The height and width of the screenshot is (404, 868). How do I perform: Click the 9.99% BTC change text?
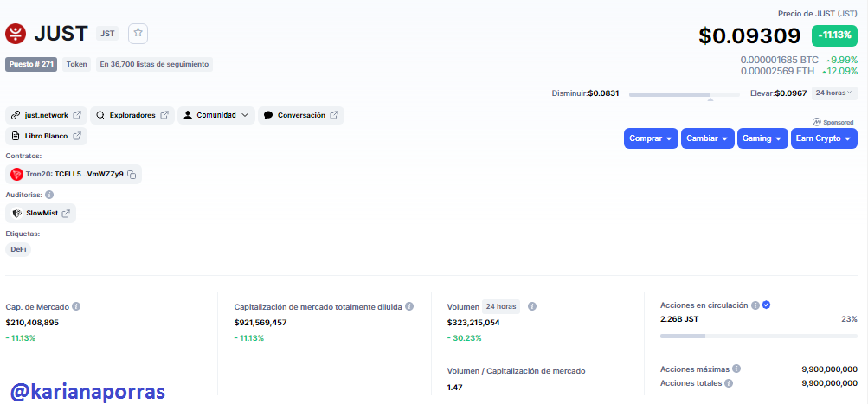click(841, 60)
